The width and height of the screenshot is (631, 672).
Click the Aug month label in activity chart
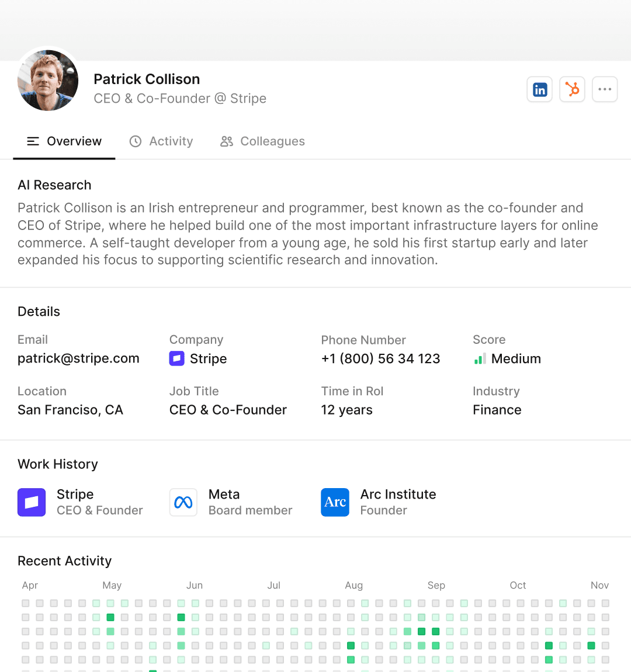pyautogui.click(x=354, y=586)
